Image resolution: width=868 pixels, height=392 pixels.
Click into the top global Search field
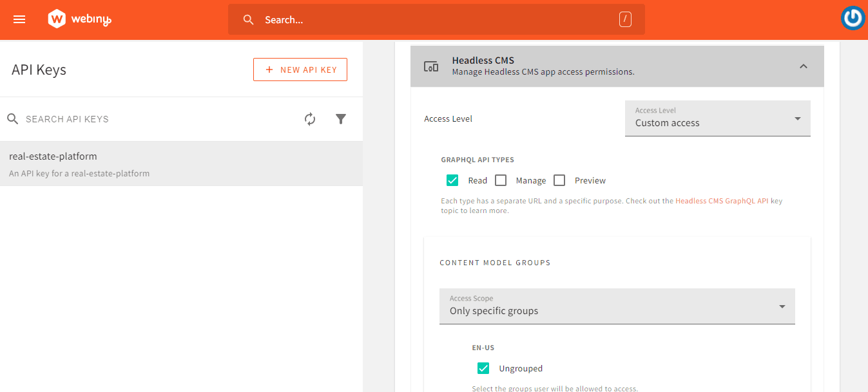point(432,20)
